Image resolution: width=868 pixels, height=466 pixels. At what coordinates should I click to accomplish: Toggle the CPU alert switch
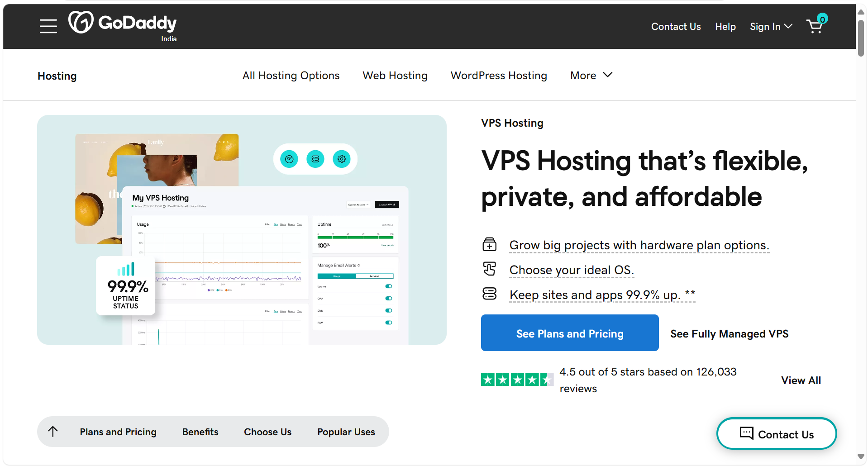point(388,298)
